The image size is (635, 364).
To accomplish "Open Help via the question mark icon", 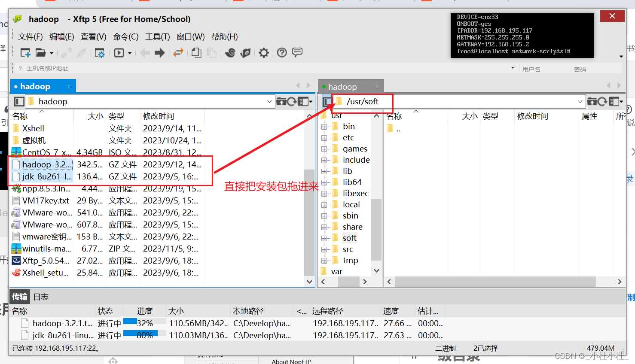I will (x=282, y=53).
